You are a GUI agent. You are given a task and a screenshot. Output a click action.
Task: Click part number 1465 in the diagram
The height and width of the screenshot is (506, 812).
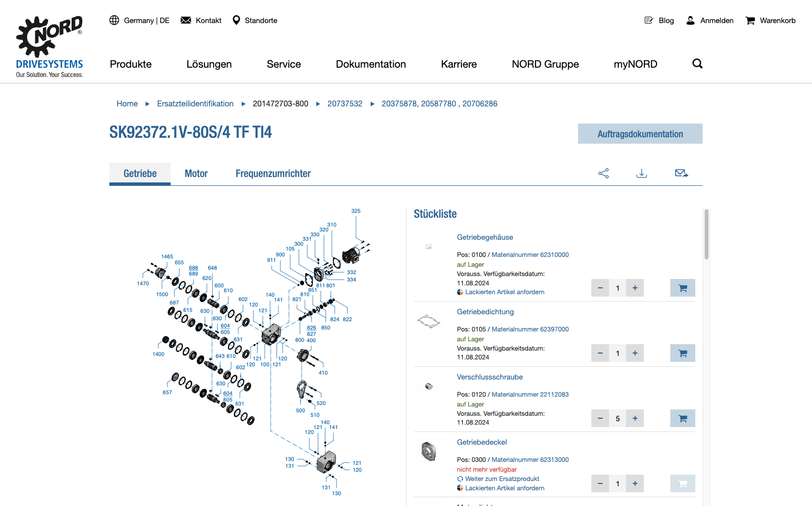(167, 256)
